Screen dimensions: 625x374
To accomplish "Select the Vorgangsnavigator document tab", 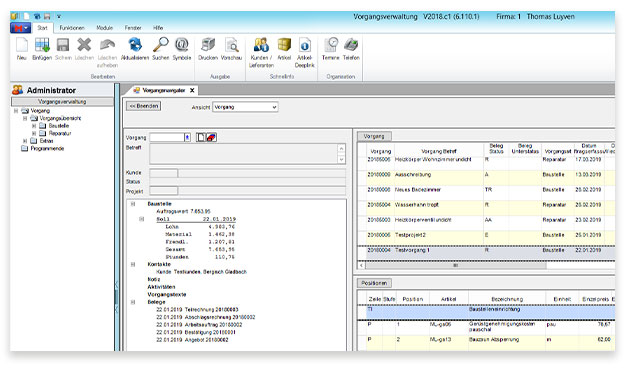I will pyautogui.click(x=163, y=91).
